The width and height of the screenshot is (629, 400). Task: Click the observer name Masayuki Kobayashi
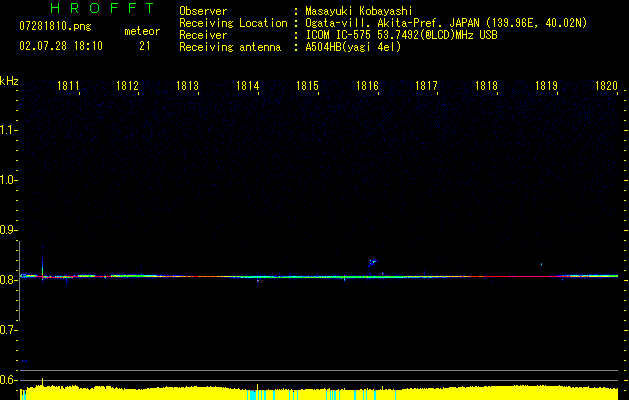pos(359,11)
